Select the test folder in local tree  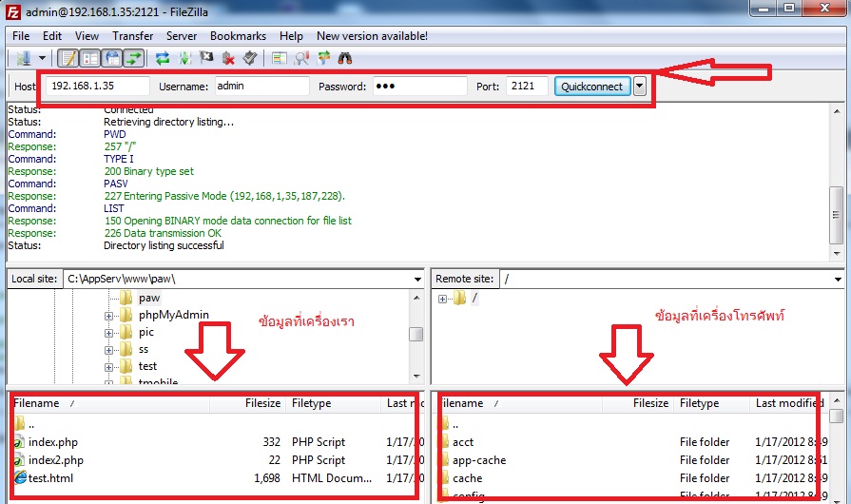[147, 366]
